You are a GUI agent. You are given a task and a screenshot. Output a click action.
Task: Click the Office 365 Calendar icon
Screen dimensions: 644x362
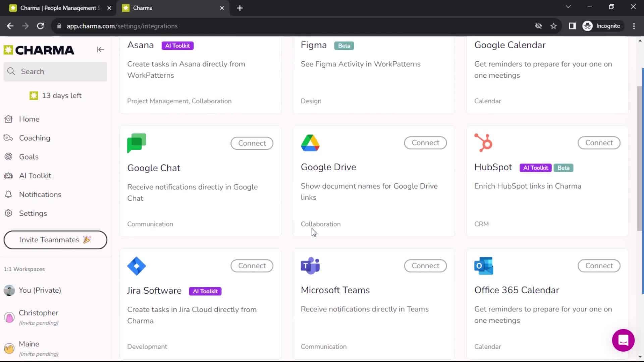[x=484, y=266]
